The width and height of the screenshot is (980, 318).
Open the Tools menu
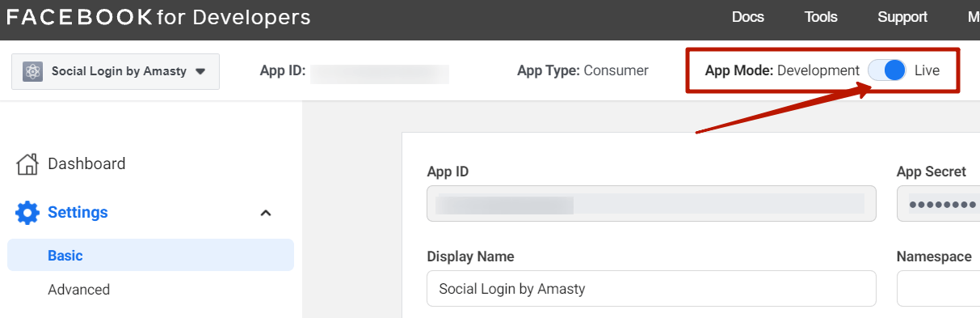coord(821,17)
